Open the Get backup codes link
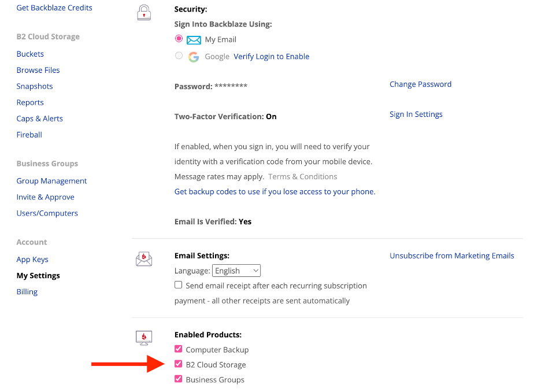Viewport: 541px width, 392px height. (x=275, y=192)
